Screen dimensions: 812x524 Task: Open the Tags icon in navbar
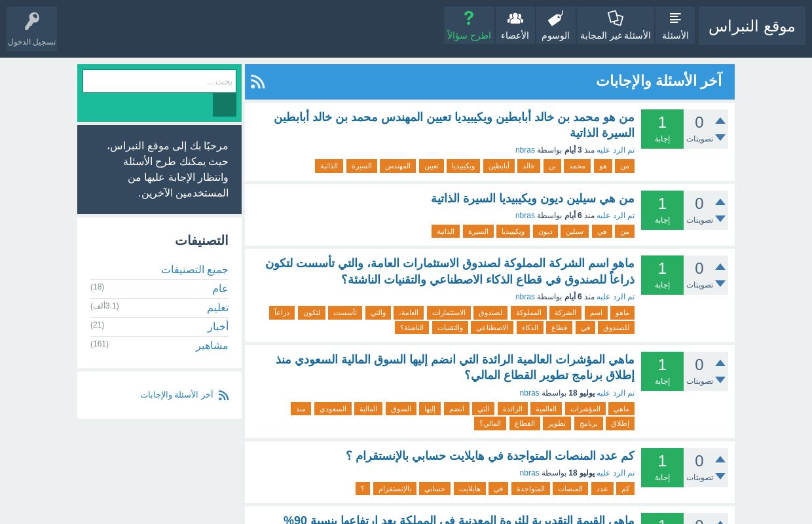pyautogui.click(x=555, y=18)
